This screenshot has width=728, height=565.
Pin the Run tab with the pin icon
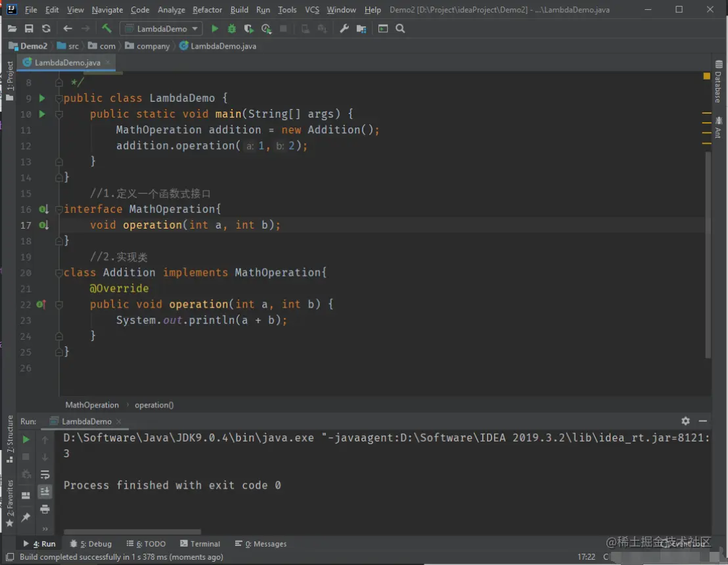(x=26, y=517)
